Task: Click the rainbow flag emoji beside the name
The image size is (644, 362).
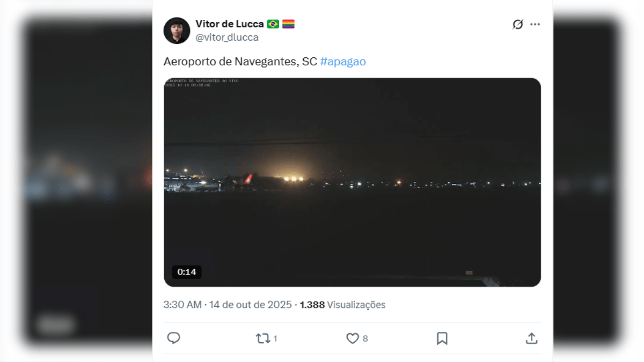Action: pos(288,24)
